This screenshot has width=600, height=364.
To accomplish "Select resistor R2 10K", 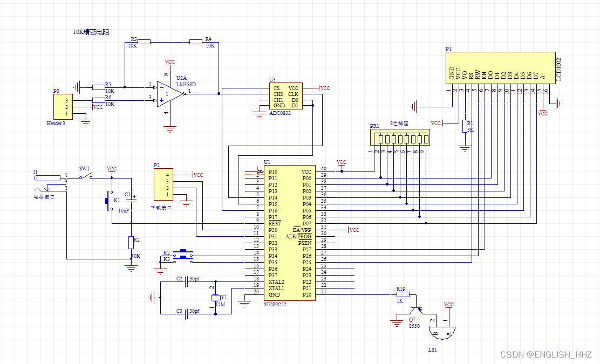I will click(131, 243).
